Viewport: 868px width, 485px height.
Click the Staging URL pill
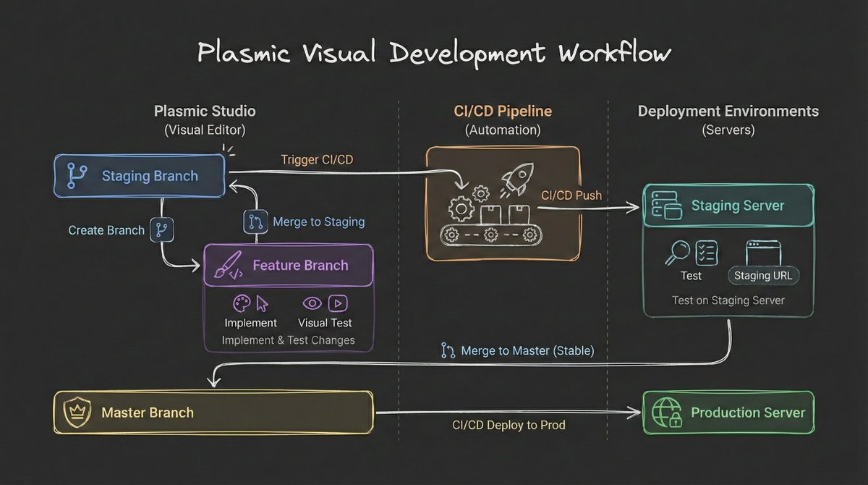[x=763, y=275]
